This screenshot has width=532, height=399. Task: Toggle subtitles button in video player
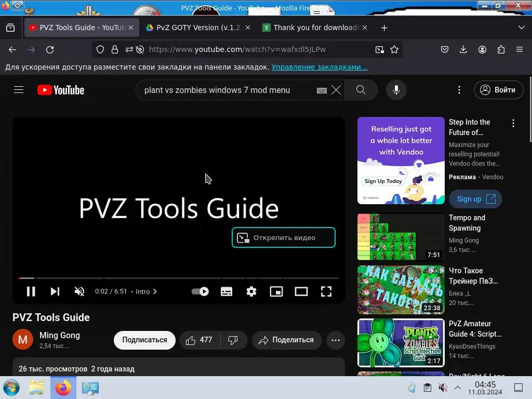coord(227,291)
